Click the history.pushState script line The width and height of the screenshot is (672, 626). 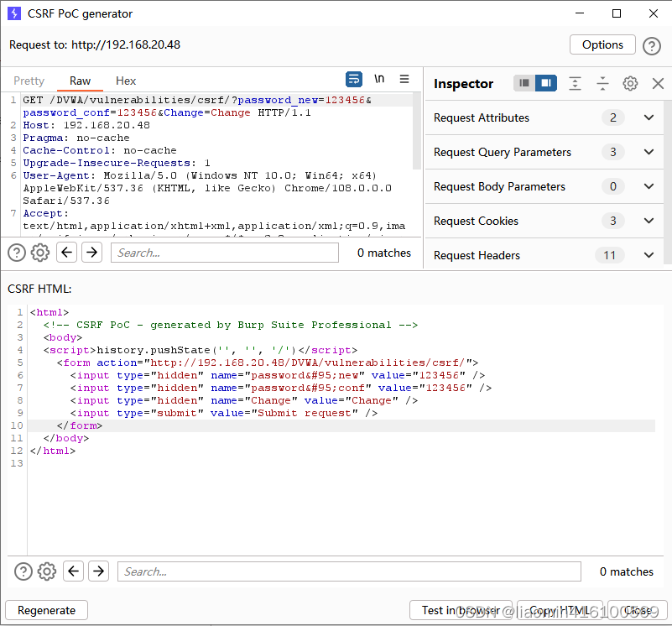[x=201, y=350]
